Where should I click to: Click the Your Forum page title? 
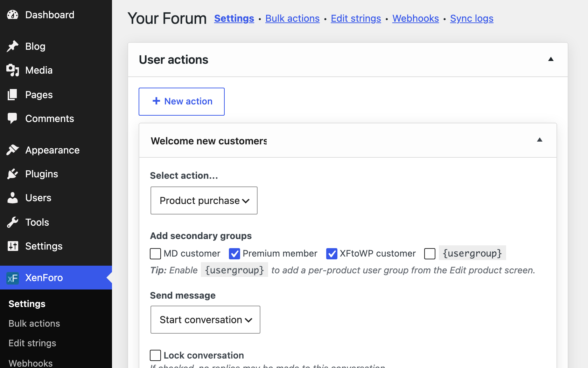[167, 19]
